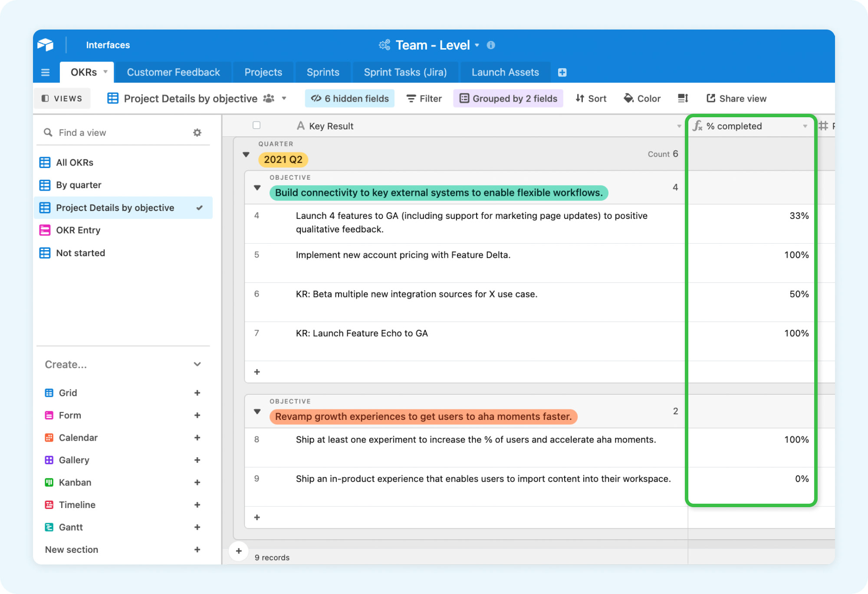Select the Gantt view icon under Create

(x=49, y=527)
